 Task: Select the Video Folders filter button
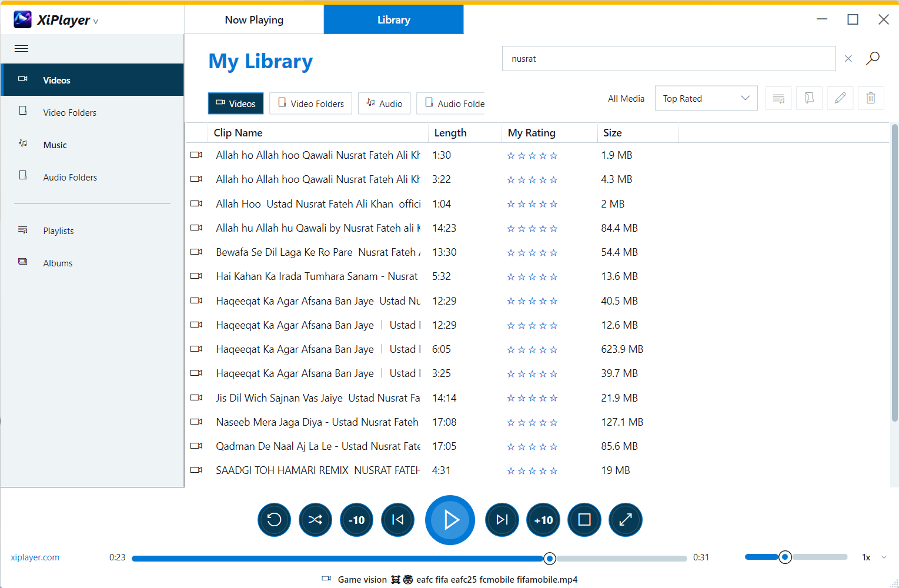tap(311, 103)
